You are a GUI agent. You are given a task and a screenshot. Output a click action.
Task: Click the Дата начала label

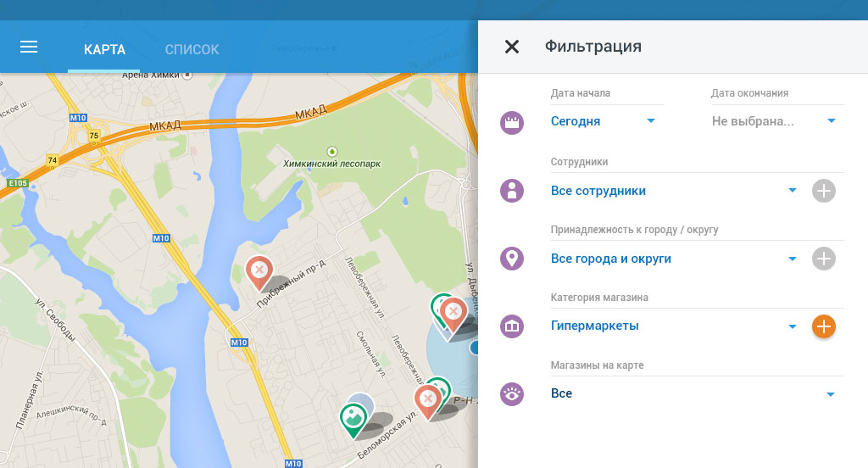(x=580, y=93)
